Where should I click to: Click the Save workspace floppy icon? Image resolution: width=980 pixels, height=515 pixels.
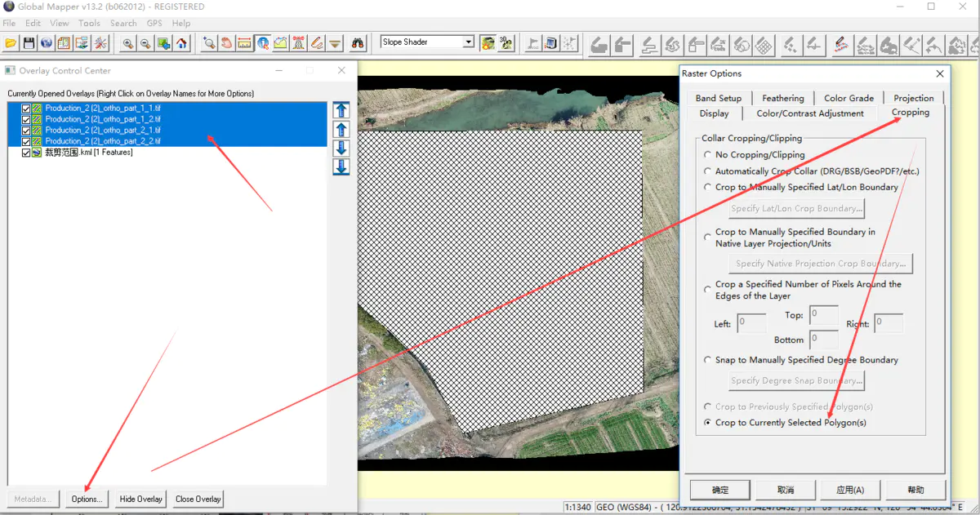(x=29, y=42)
